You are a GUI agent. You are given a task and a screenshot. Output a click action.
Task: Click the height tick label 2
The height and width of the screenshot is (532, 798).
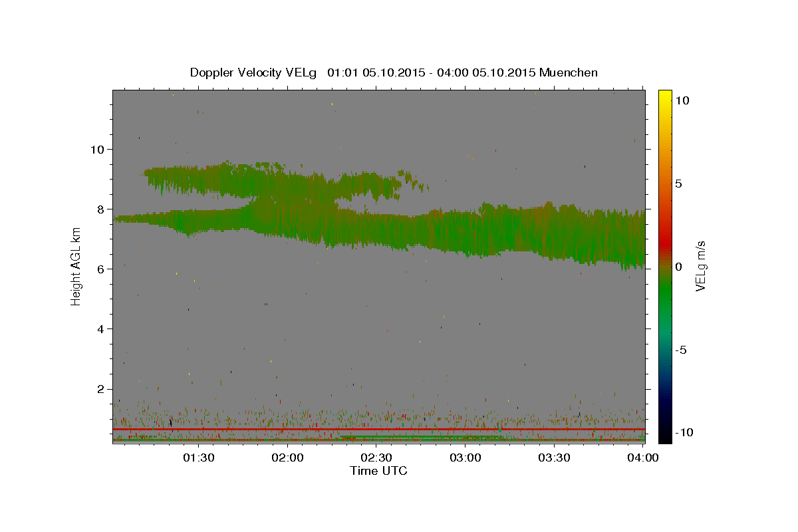100,389
